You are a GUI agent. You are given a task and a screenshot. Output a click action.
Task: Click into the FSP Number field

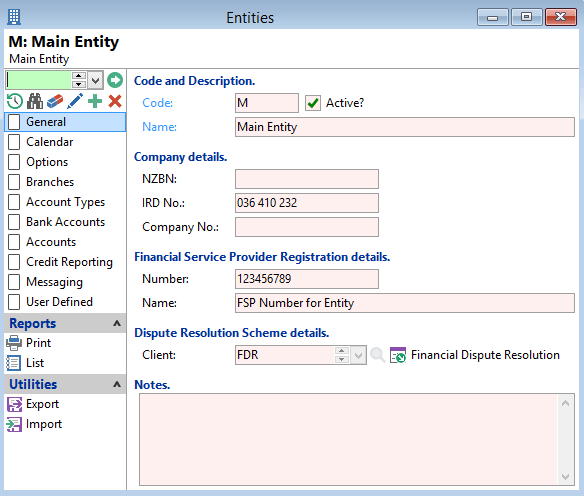pyautogui.click(x=307, y=279)
